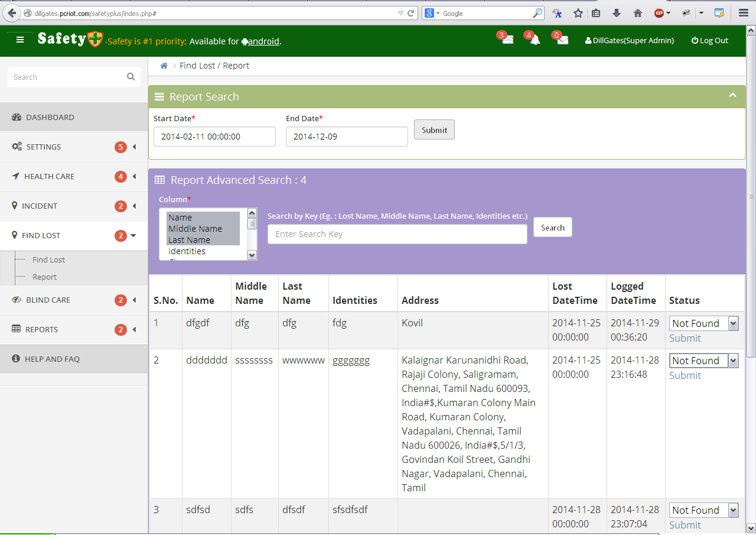This screenshot has height=535, width=756.
Task: Select the Find Lost submenu item
Action: point(48,260)
